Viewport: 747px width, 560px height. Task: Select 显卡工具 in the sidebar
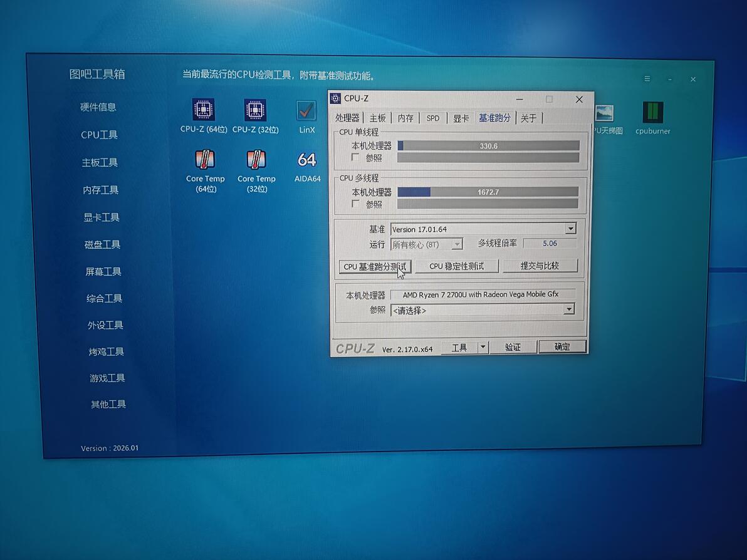(102, 217)
